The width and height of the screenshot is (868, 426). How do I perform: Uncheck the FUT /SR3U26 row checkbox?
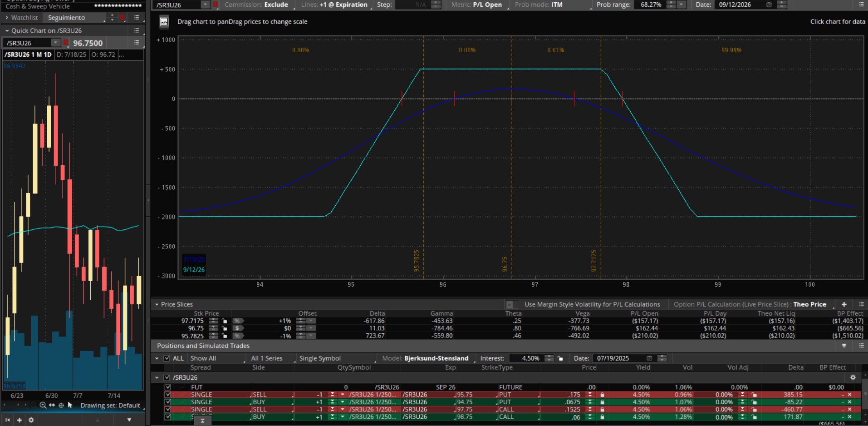click(x=168, y=387)
